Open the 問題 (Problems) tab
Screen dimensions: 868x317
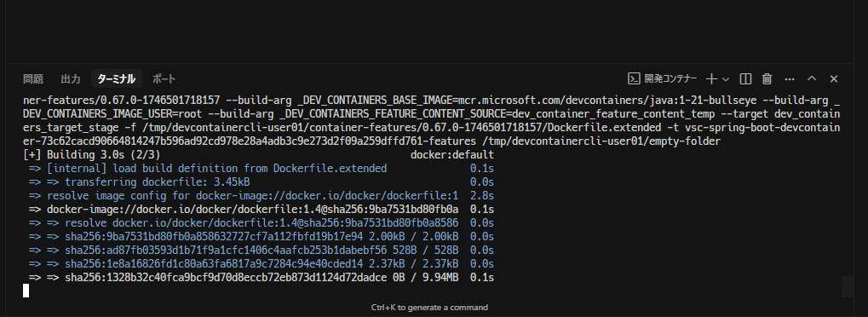[33, 78]
